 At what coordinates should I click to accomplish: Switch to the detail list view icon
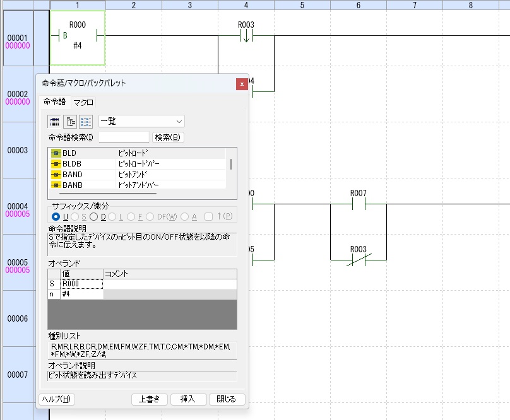(86, 122)
